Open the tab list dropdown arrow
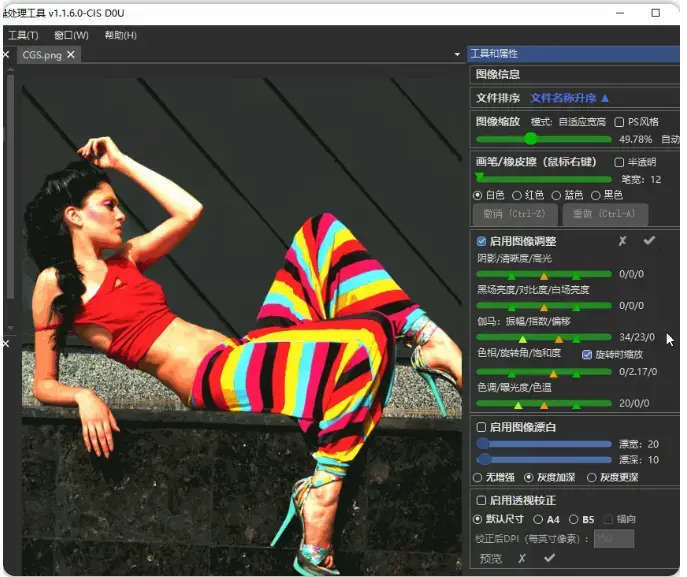 [x=457, y=55]
